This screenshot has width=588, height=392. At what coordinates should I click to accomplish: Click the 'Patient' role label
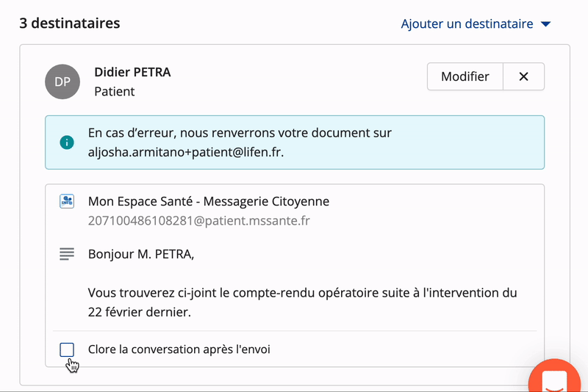(115, 91)
